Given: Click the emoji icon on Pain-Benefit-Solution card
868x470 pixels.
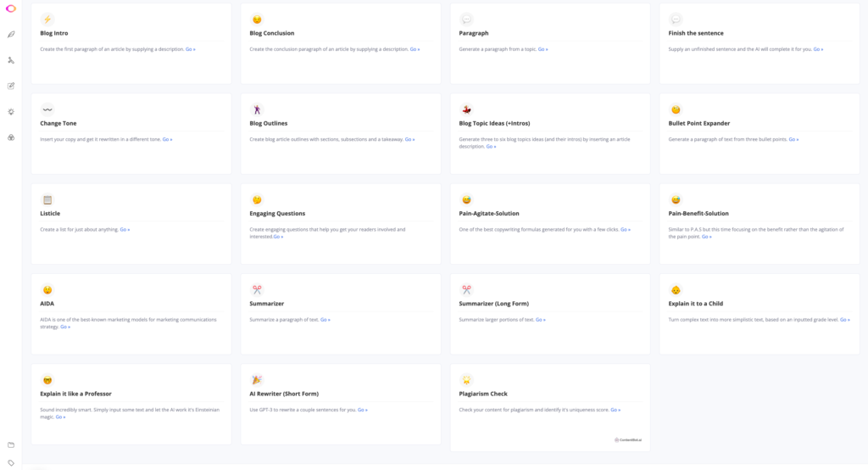Looking at the screenshot, I should point(676,199).
